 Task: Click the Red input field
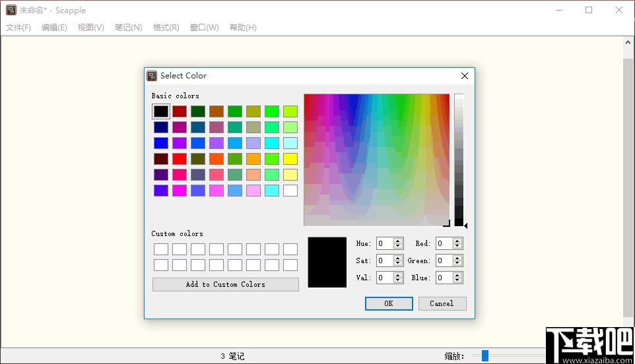[445, 243]
